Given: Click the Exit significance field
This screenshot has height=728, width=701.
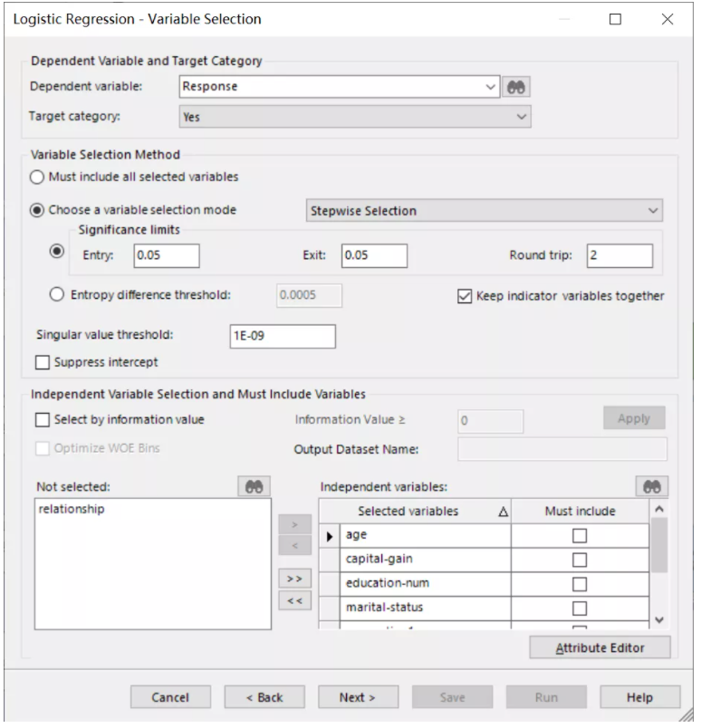Looking at the screenshot, I should (x=376, y=257).
